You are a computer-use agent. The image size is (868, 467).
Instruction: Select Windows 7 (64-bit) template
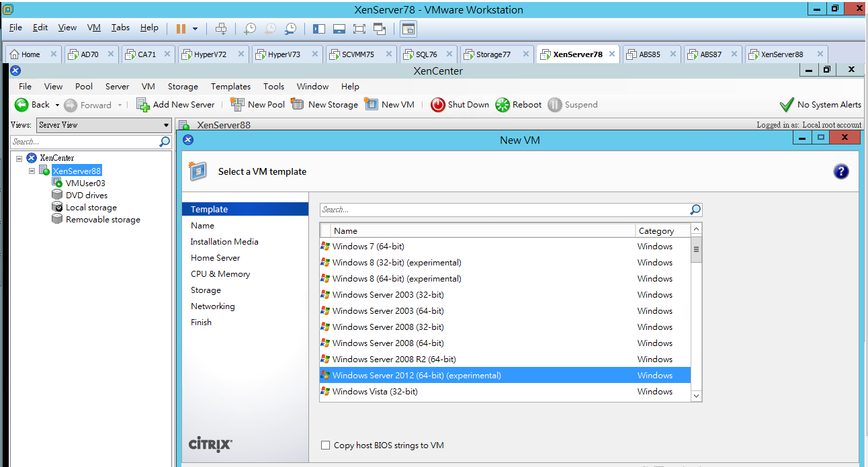(x=505, y=247)
